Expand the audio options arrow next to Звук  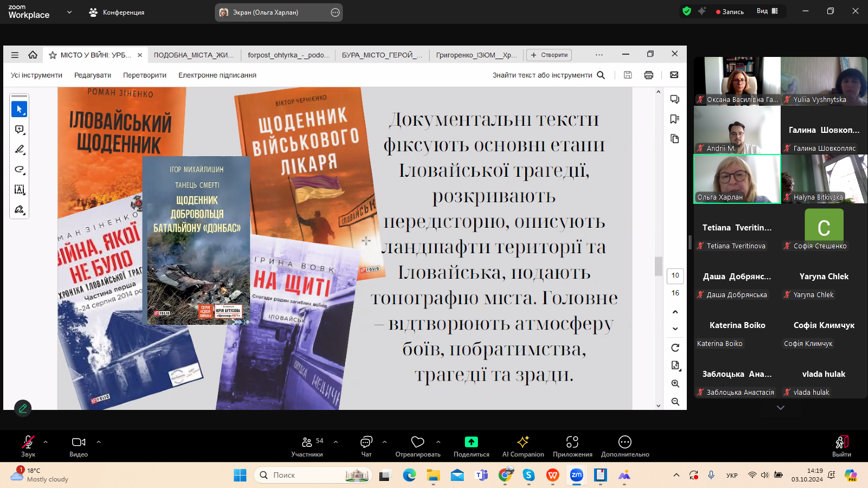tap(46, 442)
